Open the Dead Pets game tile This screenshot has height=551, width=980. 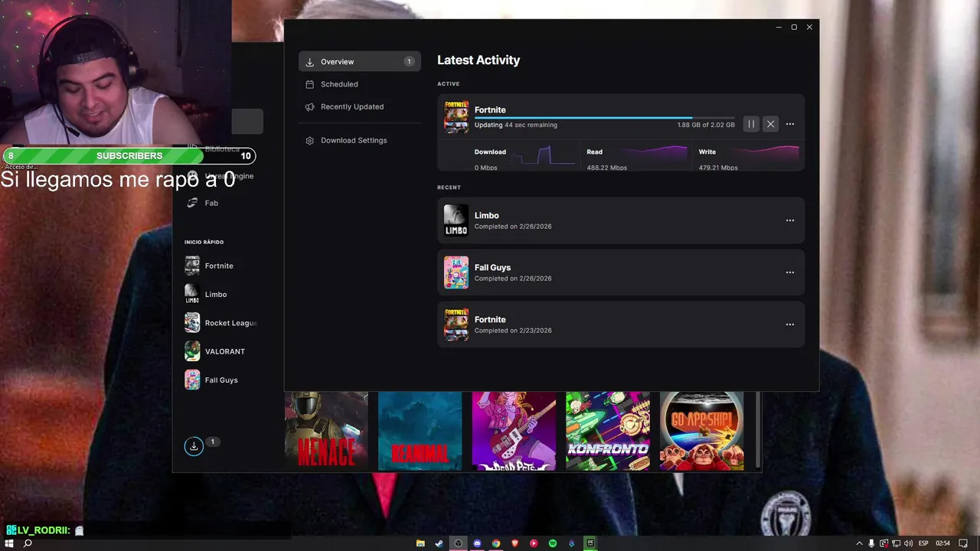coord(514,431)
